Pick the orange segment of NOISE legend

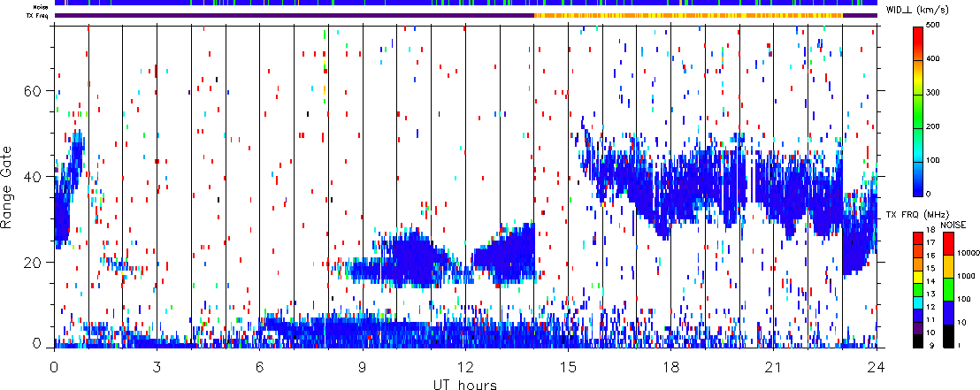click(x=948, y=265)
